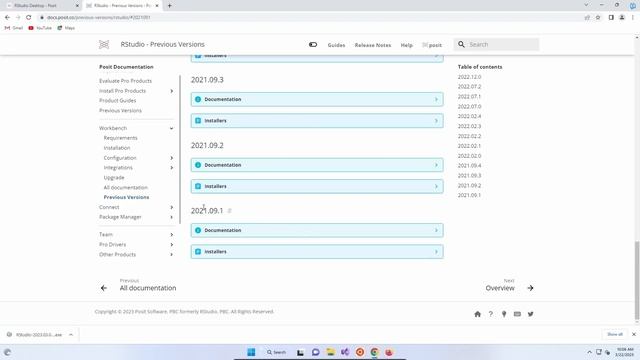Open File Explorer from taskbar
The height and width of the screenshot is (360, 640).
click(330, 352)
